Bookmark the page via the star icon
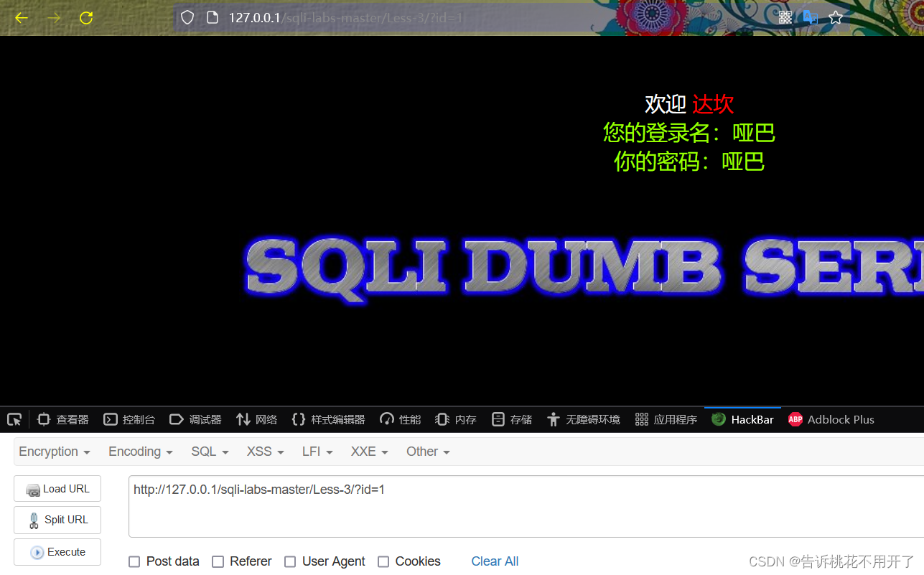Screen dimensions: 924x575 point(835,17)
